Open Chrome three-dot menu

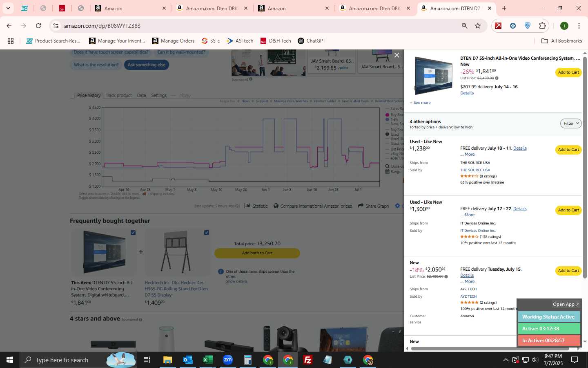click(x=579, y=26)
